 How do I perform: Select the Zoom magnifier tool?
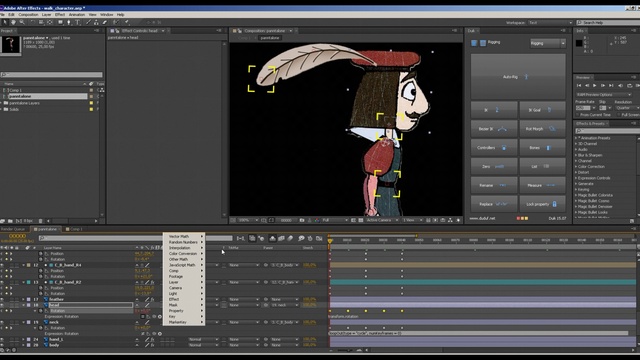[22, 22]
